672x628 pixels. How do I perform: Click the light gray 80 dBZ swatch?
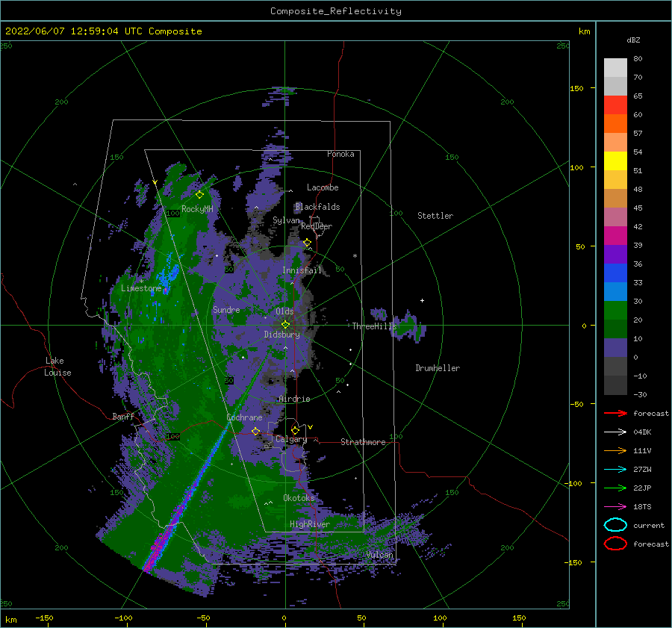(615, 67)
